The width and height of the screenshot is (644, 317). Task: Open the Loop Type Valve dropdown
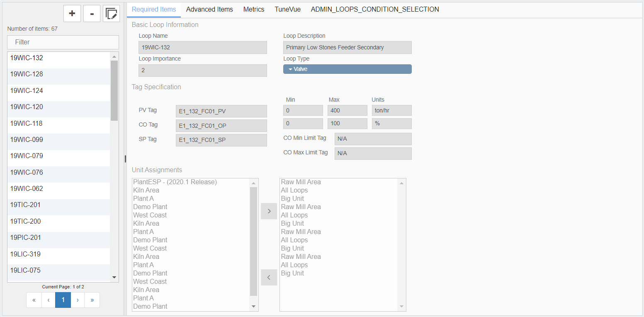[x=348, y=69]
